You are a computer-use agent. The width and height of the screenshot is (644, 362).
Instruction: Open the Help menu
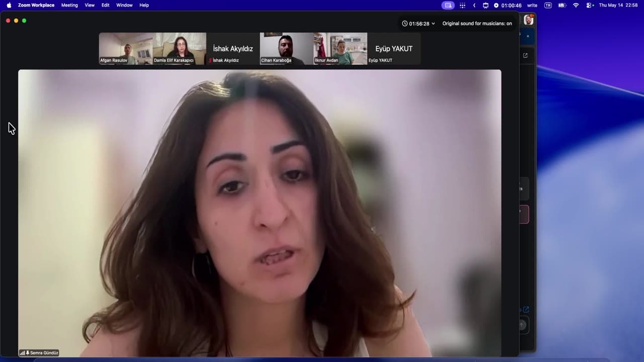tap(144, 5)
